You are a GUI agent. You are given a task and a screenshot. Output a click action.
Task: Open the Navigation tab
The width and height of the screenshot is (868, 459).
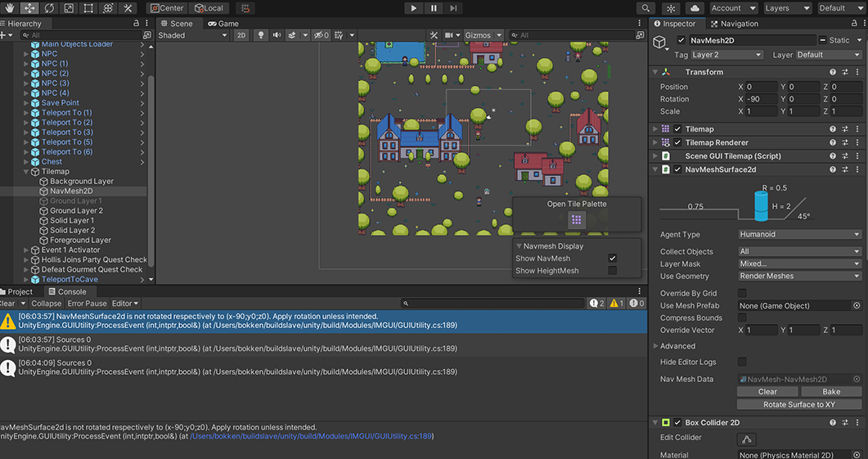coord(734,24)
